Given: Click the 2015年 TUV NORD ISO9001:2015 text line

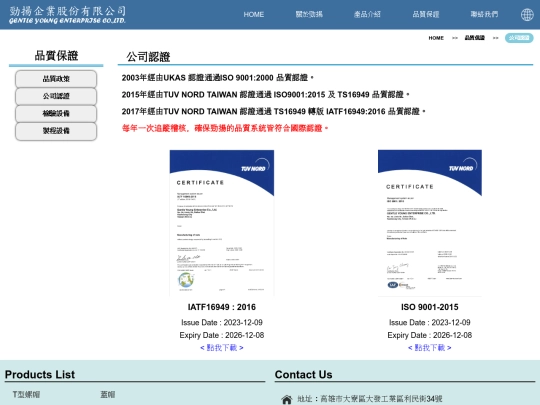Looking at the screenshot, I should pos(266,94).
